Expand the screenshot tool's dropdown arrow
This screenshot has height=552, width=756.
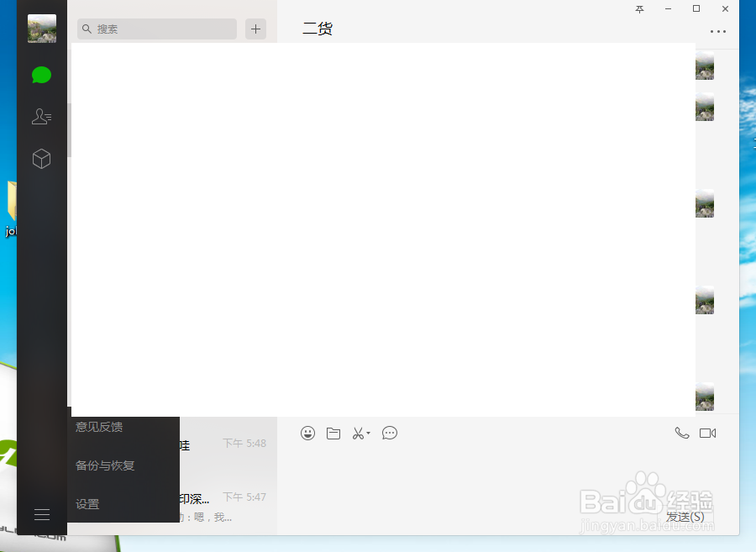click(367, 433)
